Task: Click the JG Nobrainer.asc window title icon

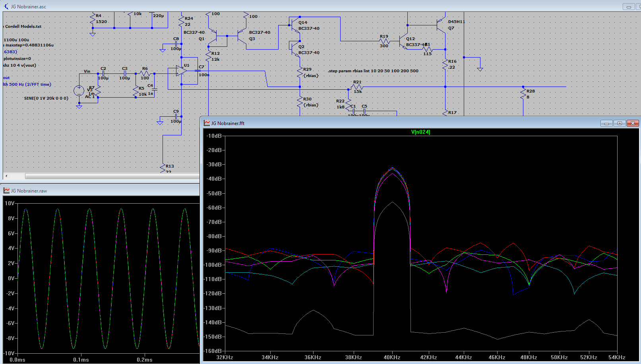Action: tap(6, 6)
